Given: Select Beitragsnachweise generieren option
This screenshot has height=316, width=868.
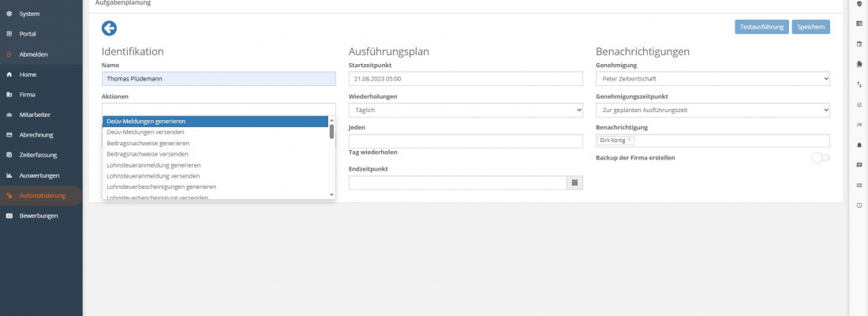Looking at the screenshot, I should click(x=215, y=143).
